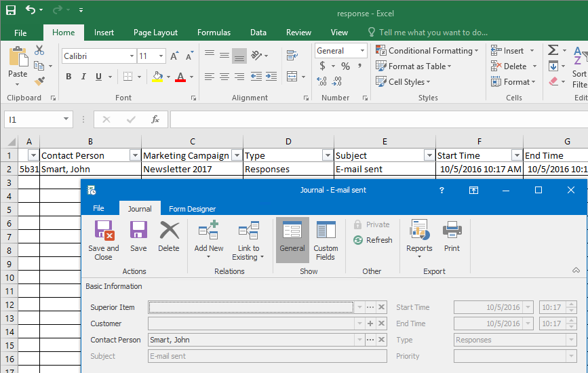Open the Calibri font name dropdown
This screenshot has height=373, width=588.
coord(132,56)
